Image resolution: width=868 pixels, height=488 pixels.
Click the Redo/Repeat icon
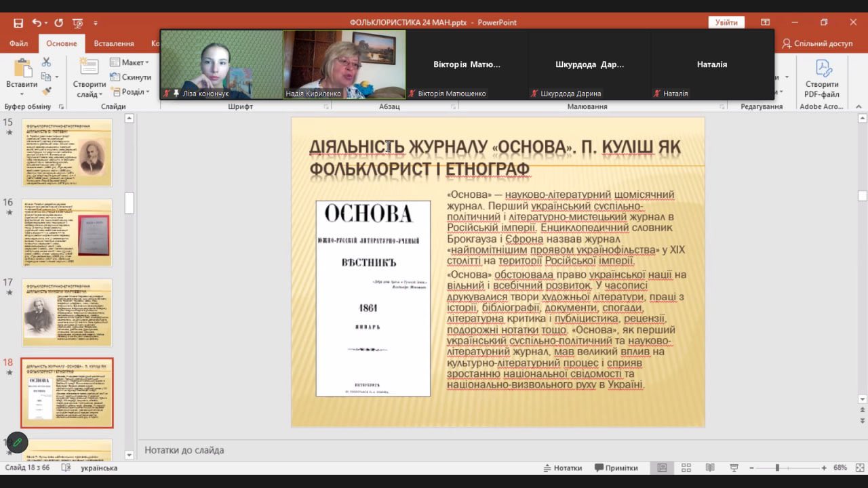coord(57,22)
